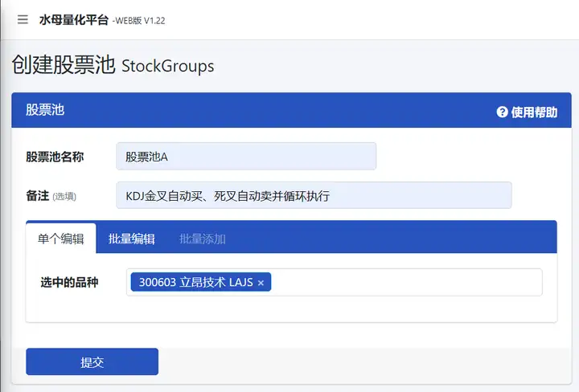Select the 300603 立昂技术 LAJS tag
The image size is (579, 392).
click(x=195, y=283)
